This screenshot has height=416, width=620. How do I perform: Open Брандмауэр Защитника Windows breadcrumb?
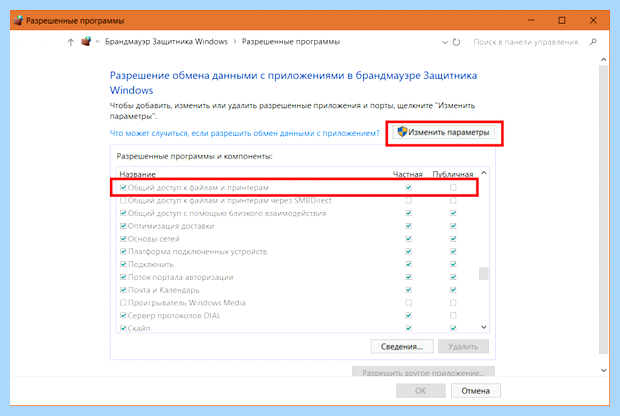coord(166,42)
